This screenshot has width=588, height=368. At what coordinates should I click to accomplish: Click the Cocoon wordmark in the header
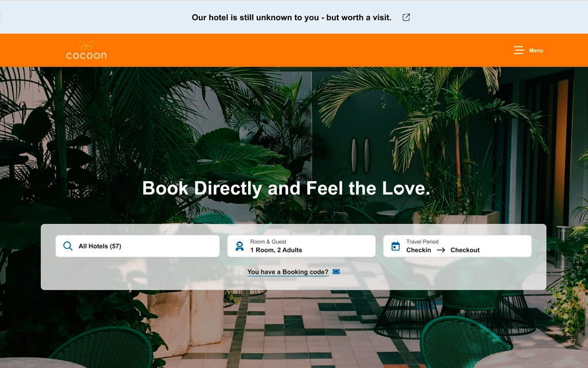point(86,56)
